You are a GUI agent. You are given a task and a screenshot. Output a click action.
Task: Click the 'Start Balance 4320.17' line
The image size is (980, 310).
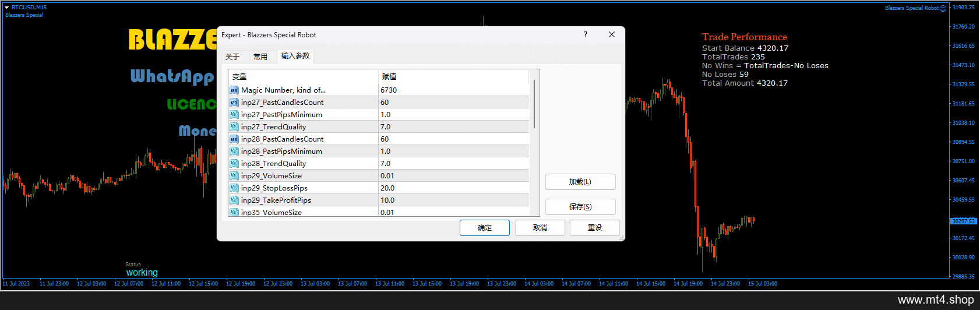point(745,48)
